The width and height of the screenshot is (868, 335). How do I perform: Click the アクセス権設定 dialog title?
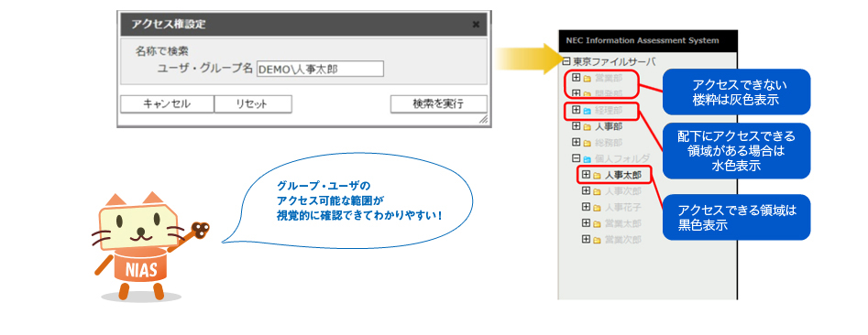tap(169, 24)
